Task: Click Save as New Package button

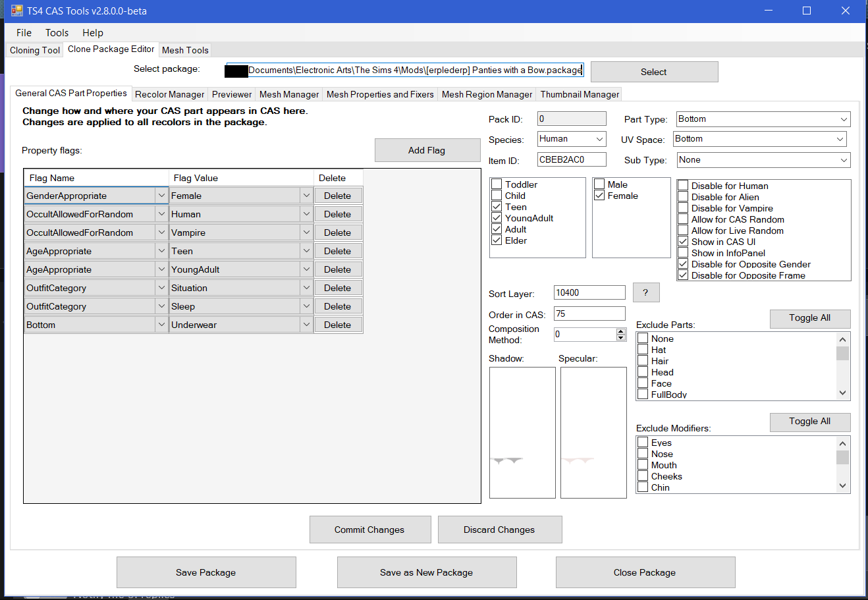Action: coord(427,572)
